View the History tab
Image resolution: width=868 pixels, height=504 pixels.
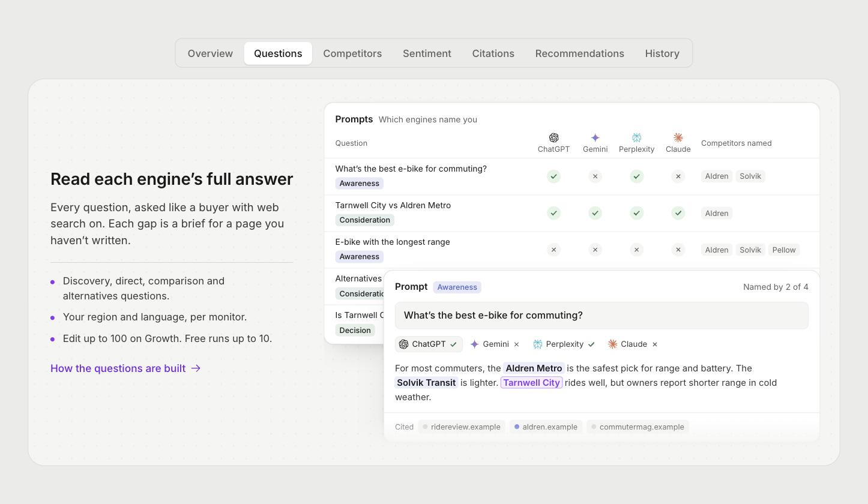662,53
